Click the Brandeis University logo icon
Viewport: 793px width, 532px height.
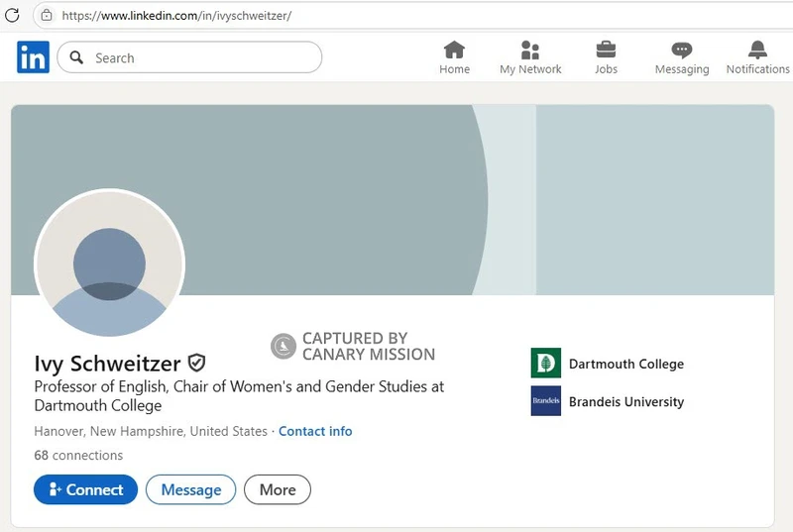[x=546, y=400]
